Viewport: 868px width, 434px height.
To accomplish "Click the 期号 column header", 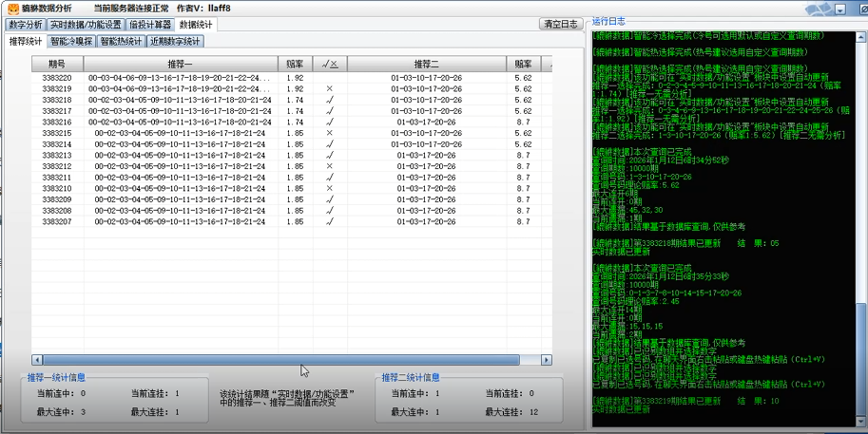I will point(56,64).
